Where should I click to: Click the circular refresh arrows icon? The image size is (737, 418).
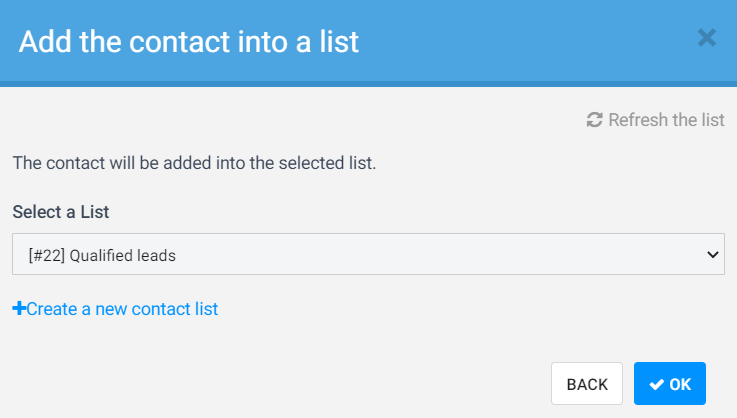595,120
